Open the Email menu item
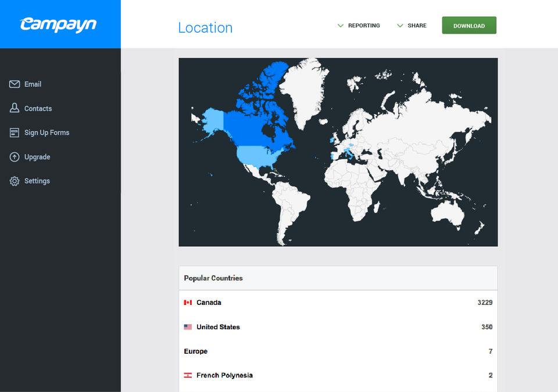 (x=33, y=84)
